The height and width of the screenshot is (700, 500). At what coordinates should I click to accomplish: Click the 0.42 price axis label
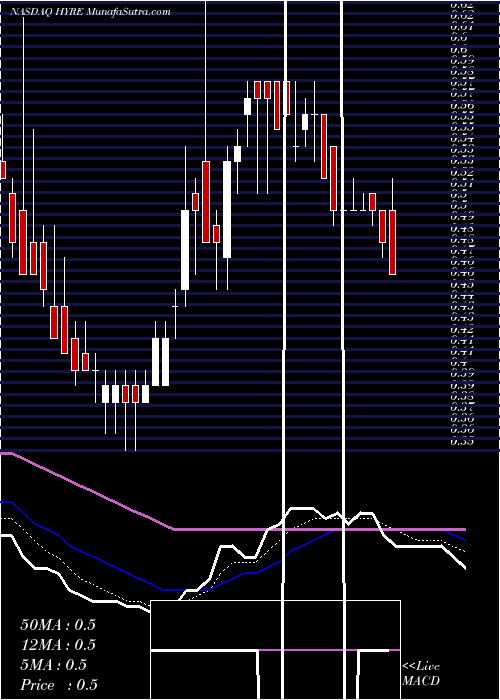[461, 330]
